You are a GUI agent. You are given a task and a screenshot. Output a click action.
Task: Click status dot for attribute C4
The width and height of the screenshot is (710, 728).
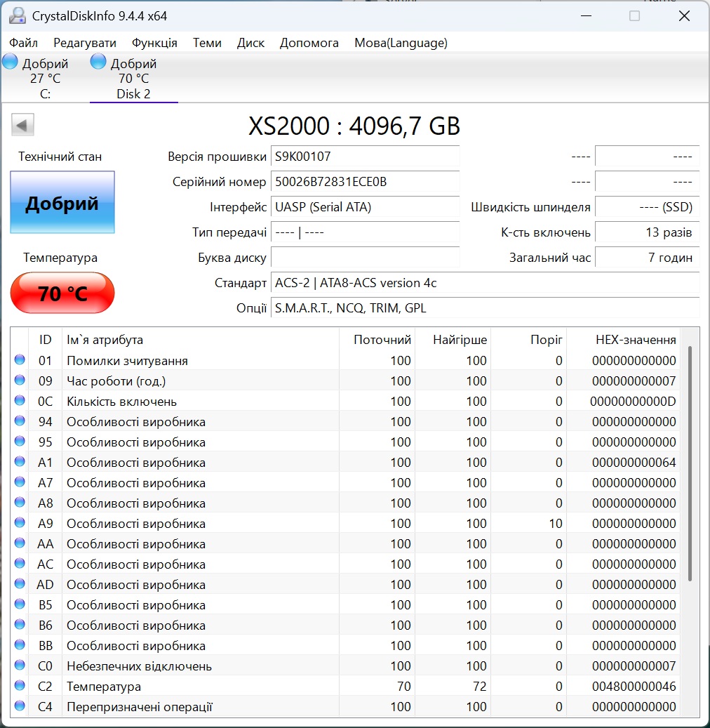20,706
